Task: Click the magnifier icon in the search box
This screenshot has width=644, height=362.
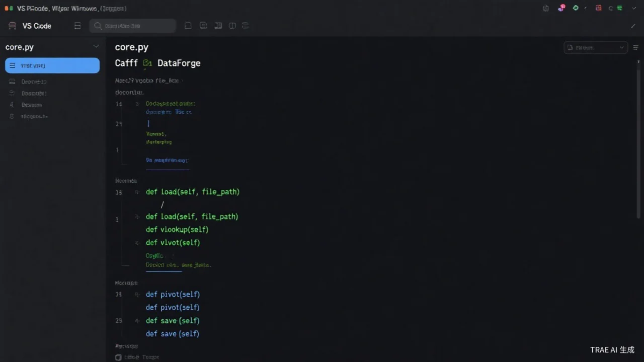Action: tap(98, 26)
